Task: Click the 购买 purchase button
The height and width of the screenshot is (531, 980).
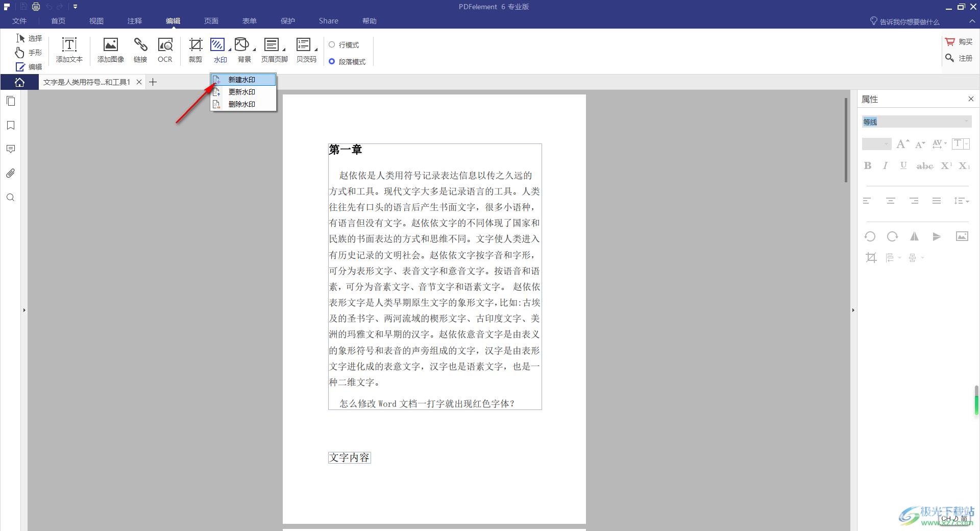Action: [x=959, y=42]
